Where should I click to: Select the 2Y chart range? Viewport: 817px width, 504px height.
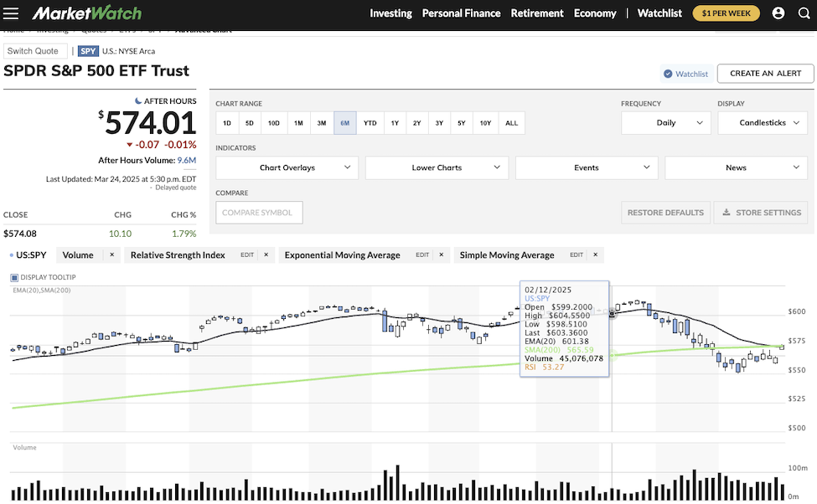[416, 123]
